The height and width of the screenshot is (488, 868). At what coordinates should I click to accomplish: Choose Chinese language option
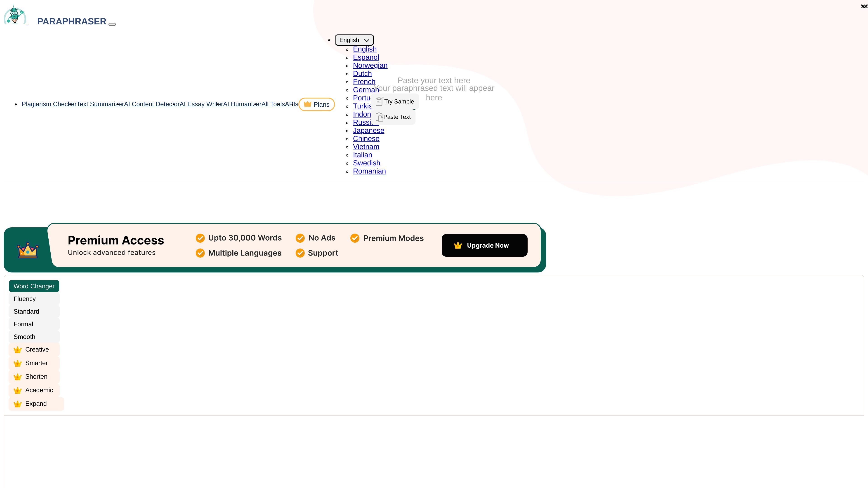click(x=366, y=138)
